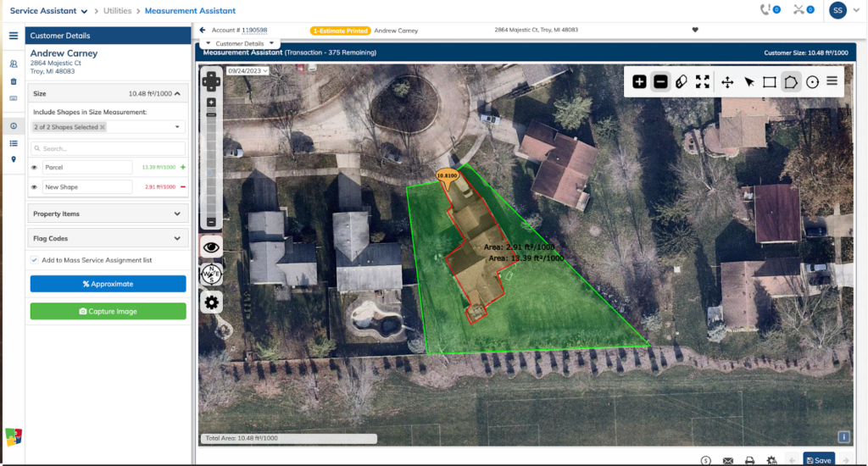868x466 pixels.
Task: Select the add shape plus tool
Action: pos(639,82)
